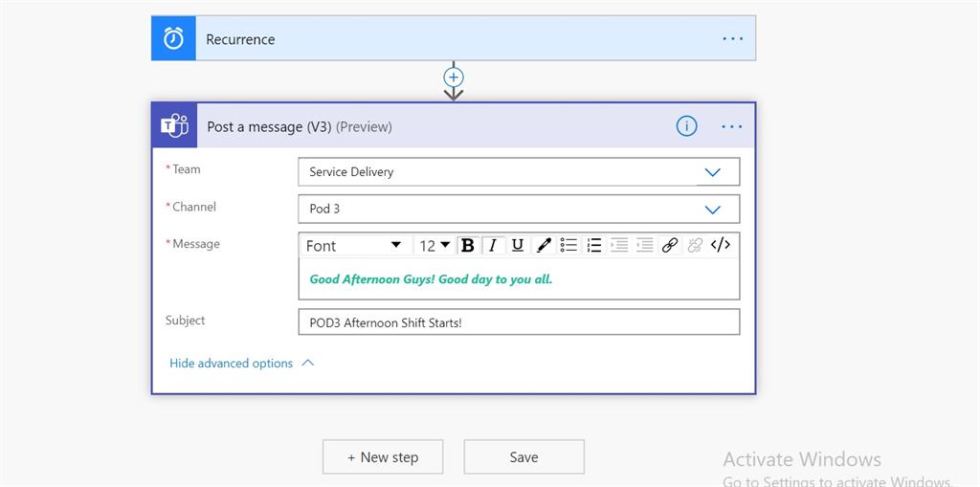Viewport: 980px width, 487px height.
Task: Open the font size 12 dropdown
Action: coord(434,246)
